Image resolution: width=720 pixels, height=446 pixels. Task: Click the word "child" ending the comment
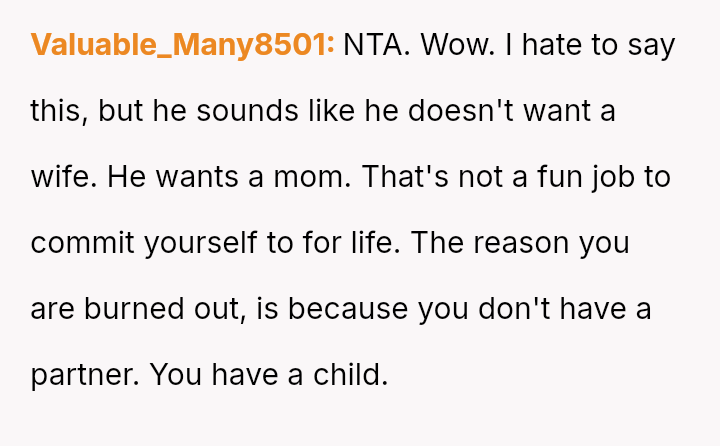pos(348,375)
